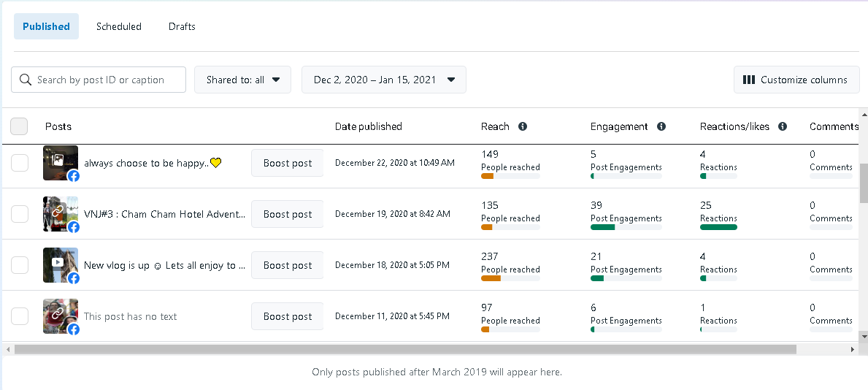Image resolution: width=868 pixels, height=390 pixels.
Task: Check the box for 'This post has no text'
Action: coord(20,316)
